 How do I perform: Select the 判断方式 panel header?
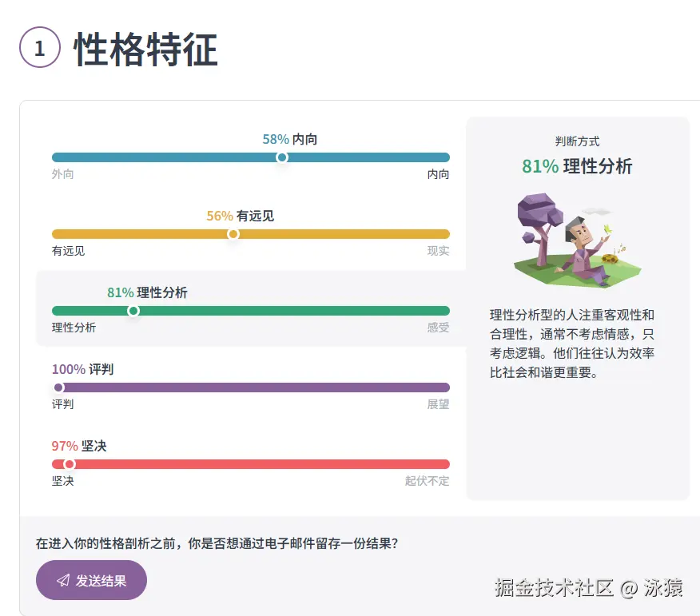[577, 141]
